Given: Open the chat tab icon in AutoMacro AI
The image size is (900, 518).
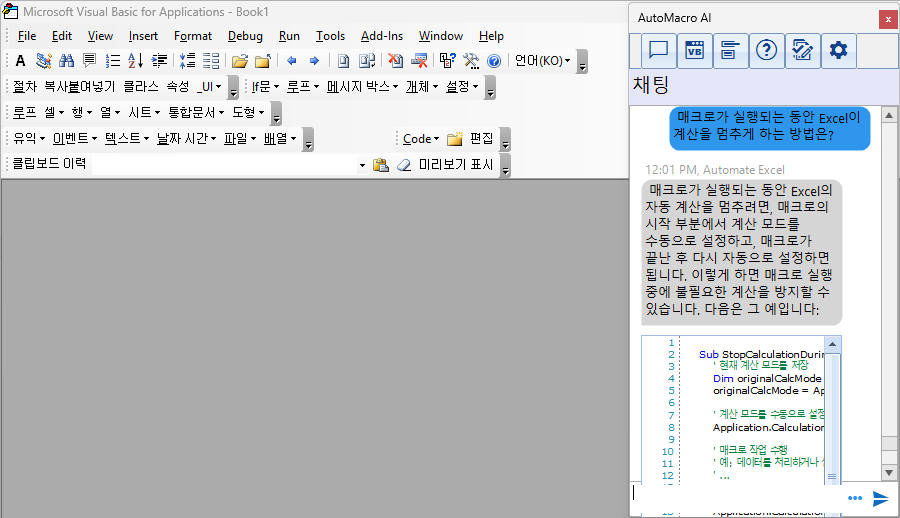Looking at the screenshot, I should tap(657, 51).
